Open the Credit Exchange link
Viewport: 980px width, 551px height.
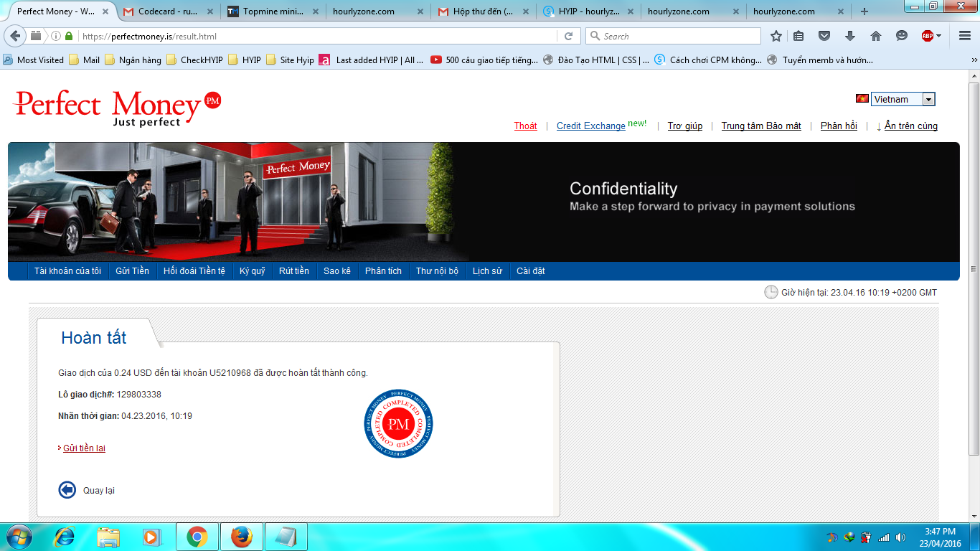coord(591,126)
